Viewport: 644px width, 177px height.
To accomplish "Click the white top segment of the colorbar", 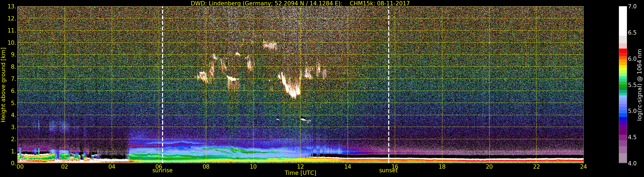I will pyautogui.click(x=623, y=21).
